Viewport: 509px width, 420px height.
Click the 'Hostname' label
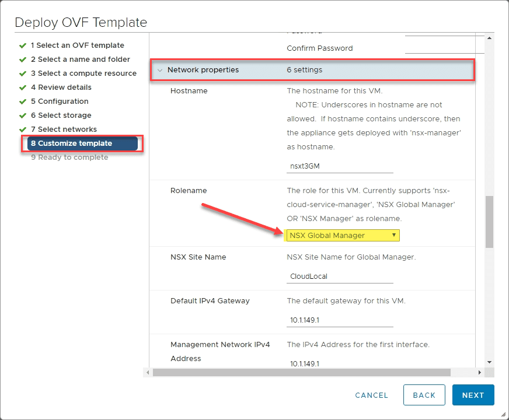(189, 91)
